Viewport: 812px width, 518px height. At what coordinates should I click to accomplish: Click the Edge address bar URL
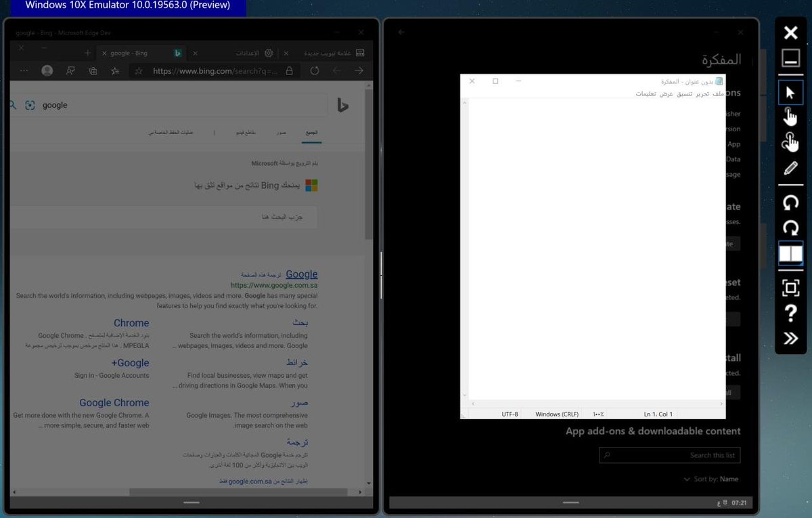click(215, 70)
